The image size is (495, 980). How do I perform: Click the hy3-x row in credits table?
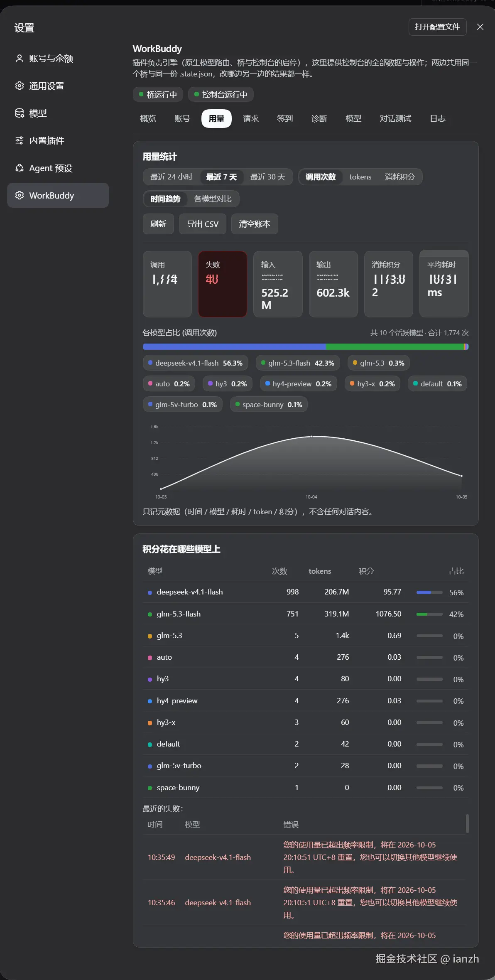pyautogui.click(x=306, y=722)
